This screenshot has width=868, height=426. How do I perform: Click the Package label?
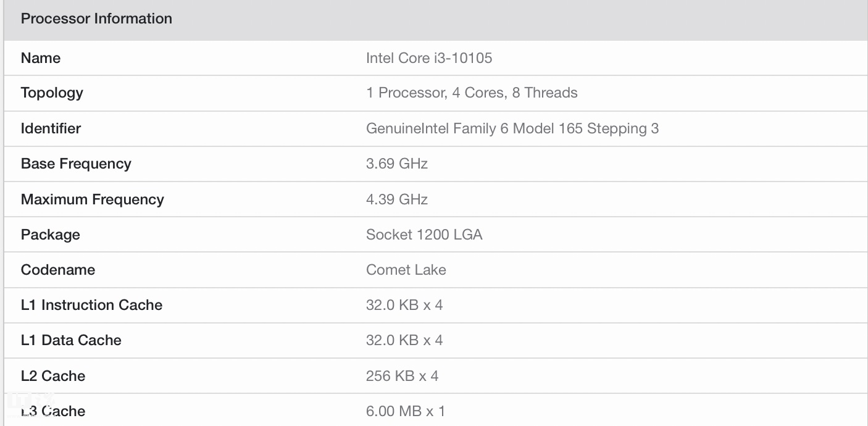(x=51, y=235)
